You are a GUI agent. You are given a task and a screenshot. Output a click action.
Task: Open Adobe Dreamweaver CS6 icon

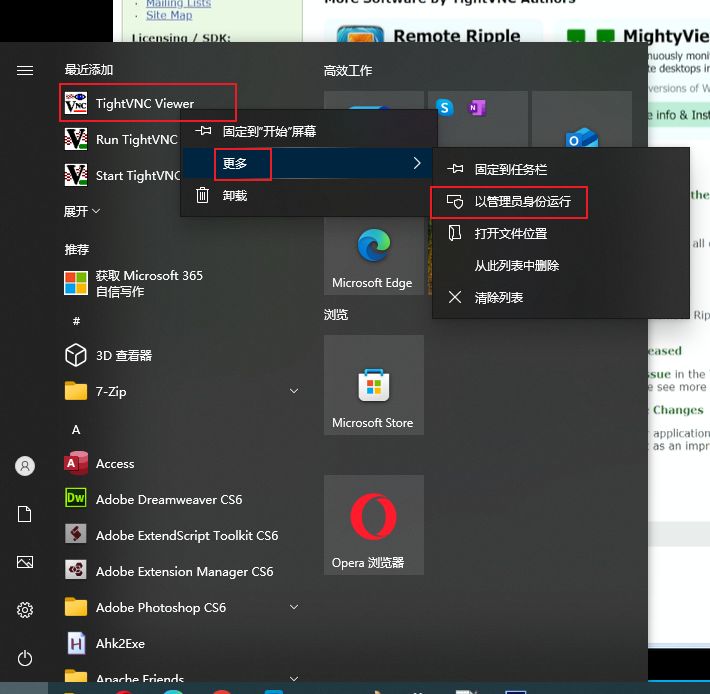[76, 498]
